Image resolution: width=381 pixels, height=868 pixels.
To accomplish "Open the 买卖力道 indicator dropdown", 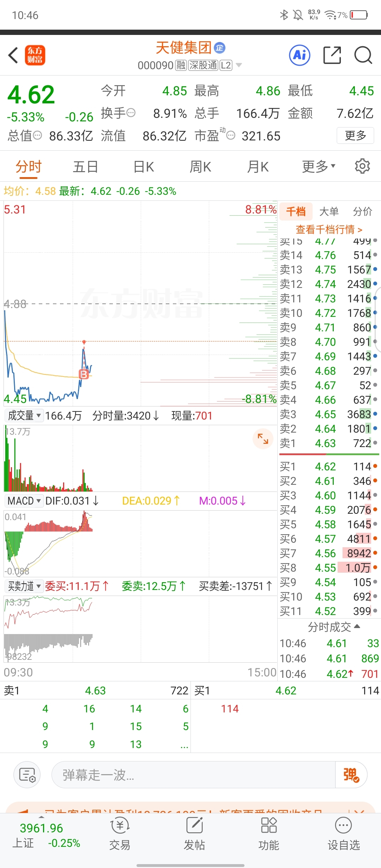I will tap(24, 586).
